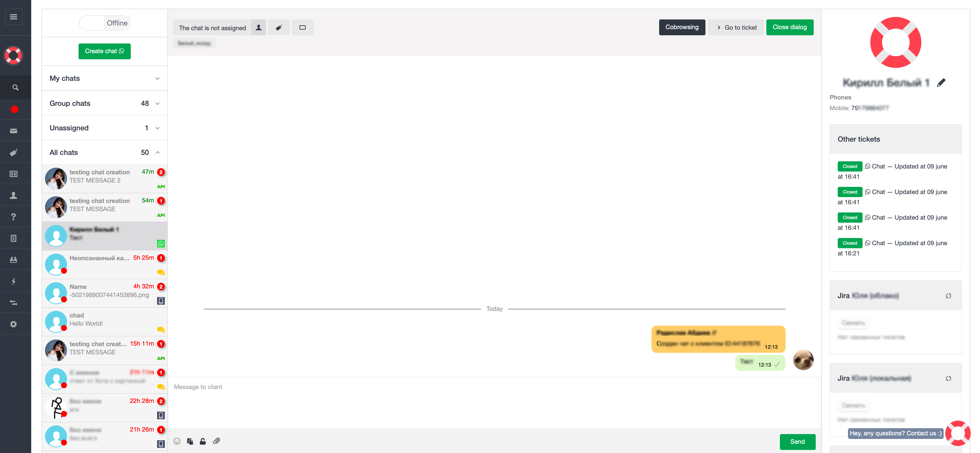Open the Unassigned chats section
This screenshot has height=453, width=980.
click(105, 128)
